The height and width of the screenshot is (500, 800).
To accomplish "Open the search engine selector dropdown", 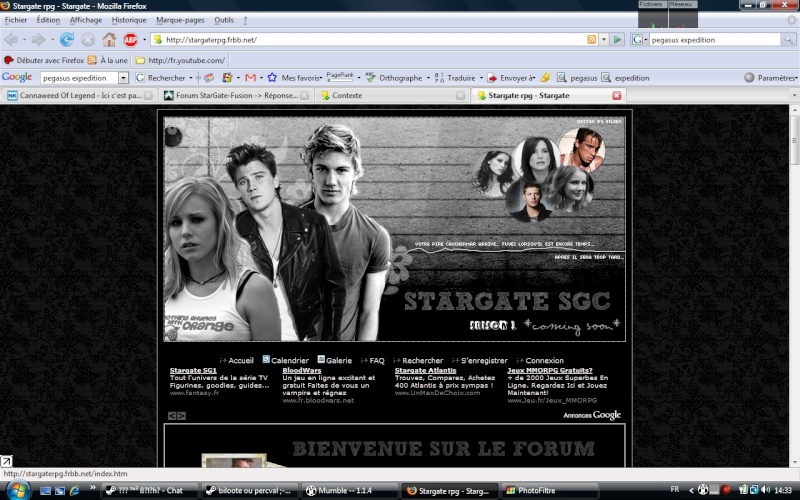I will coord(639,39).
